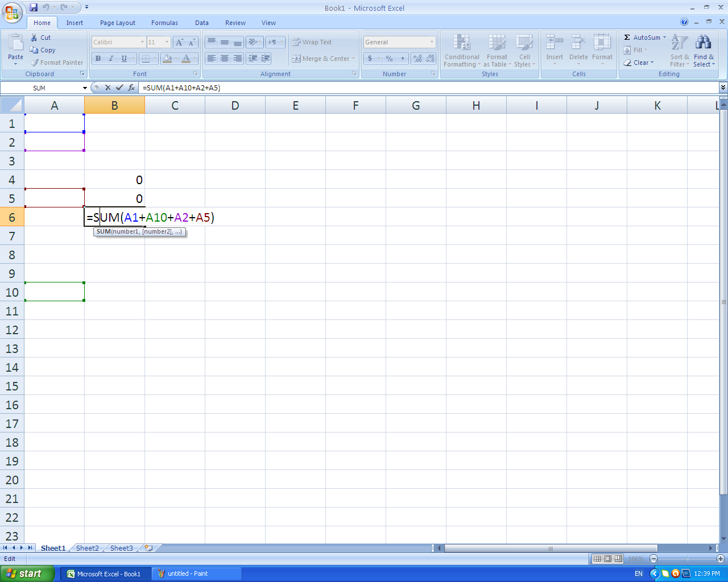This screenshot has height=582, width=728.
Task: Open the Data ribbon tab
Action: (x=202, y=23)
